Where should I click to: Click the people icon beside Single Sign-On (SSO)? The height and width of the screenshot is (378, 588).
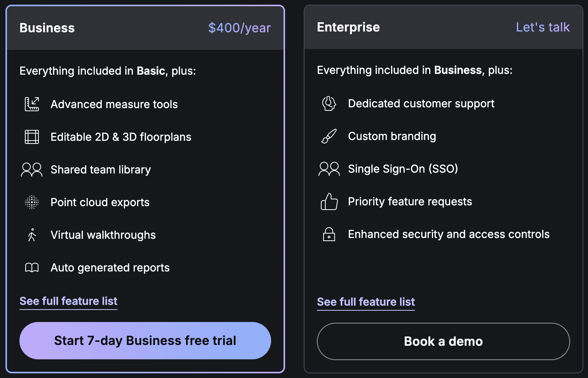329,169
